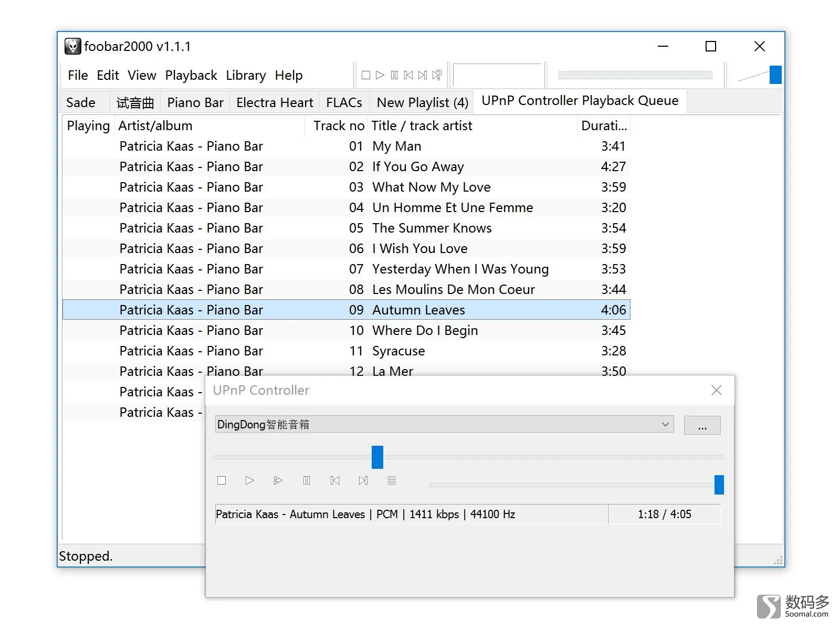Select track 02 If You Go Away
The image size is (840, 630).
346,167
